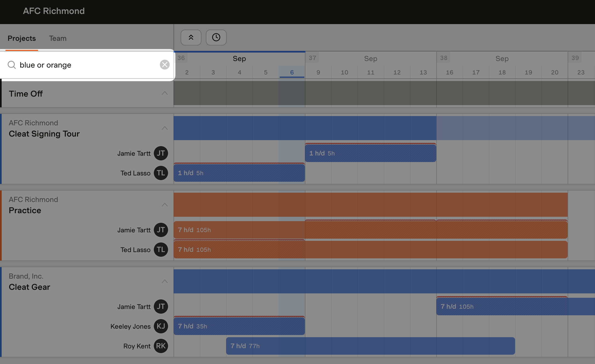Click week number 37 label
The height and width of the screenshot is (364, 595).
tap(313, 58)
